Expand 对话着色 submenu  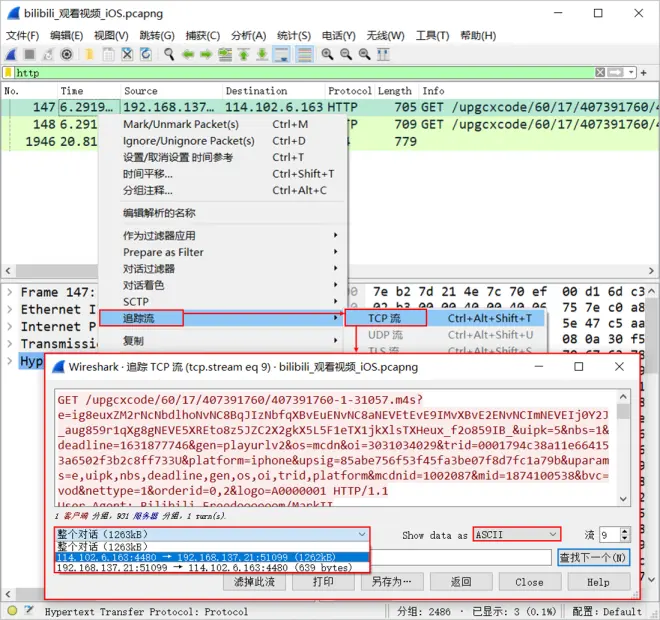pyautogui.click(x=223, y=285)
